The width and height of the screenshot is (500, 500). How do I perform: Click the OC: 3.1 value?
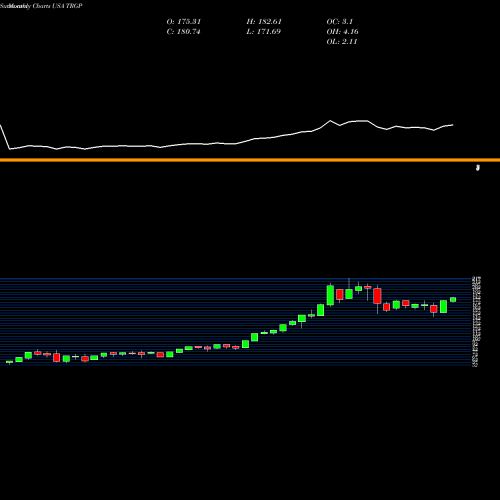pyautogui.click(x=340, y=22)
